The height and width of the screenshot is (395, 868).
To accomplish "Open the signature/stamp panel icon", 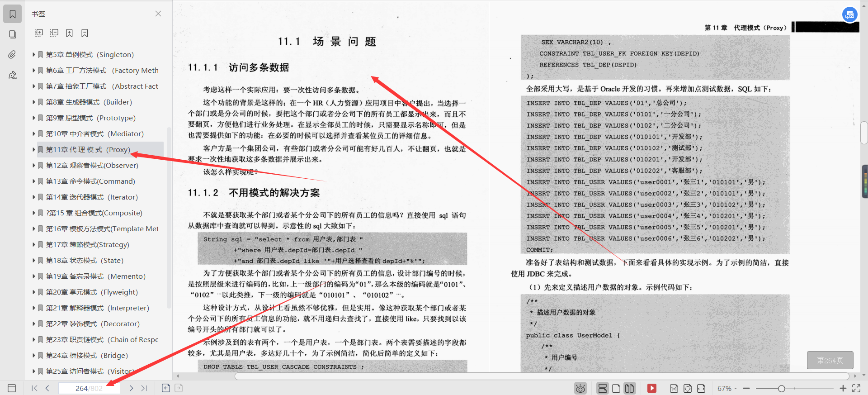I will [x=13, y=75].
